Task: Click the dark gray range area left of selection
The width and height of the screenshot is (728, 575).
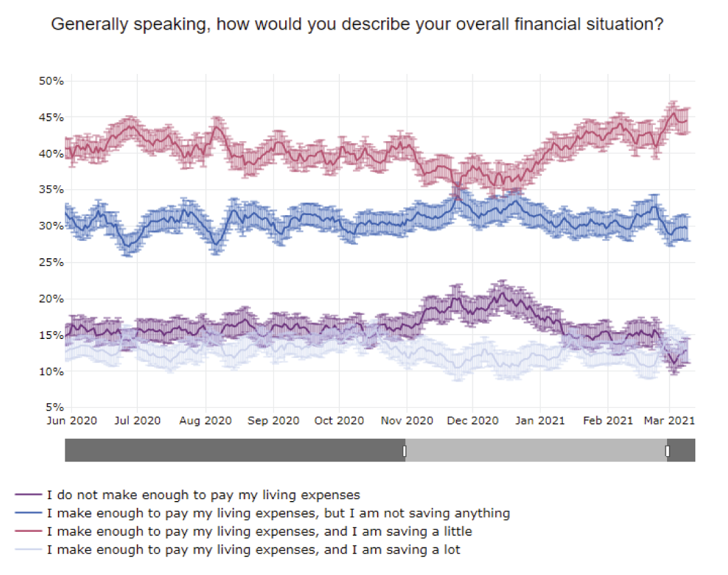Action: 234,451
